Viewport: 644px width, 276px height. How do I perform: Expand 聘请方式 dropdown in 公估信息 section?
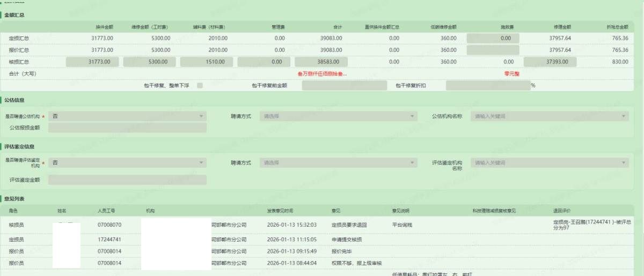click(x=338, y=116)
